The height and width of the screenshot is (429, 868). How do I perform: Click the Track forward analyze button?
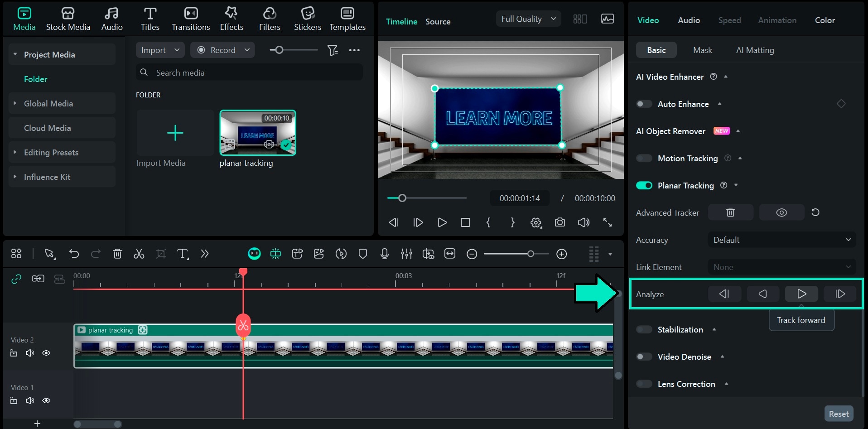[801, 294]
